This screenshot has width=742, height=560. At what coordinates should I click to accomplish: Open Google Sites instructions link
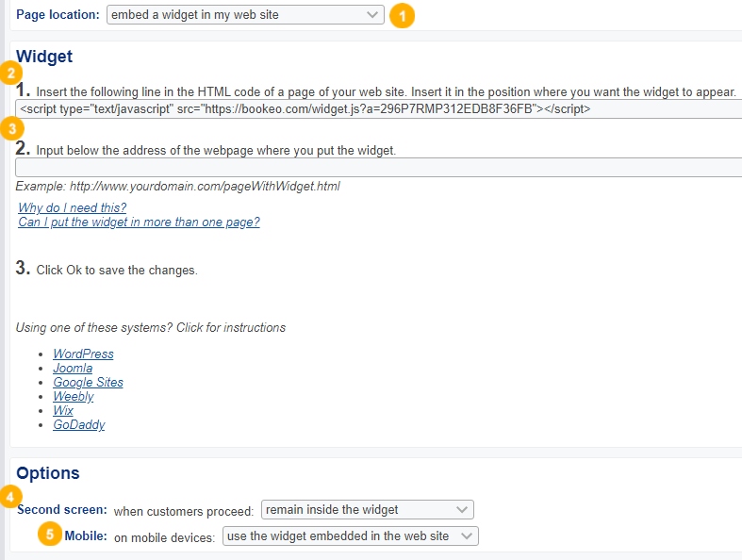point(88,383)
